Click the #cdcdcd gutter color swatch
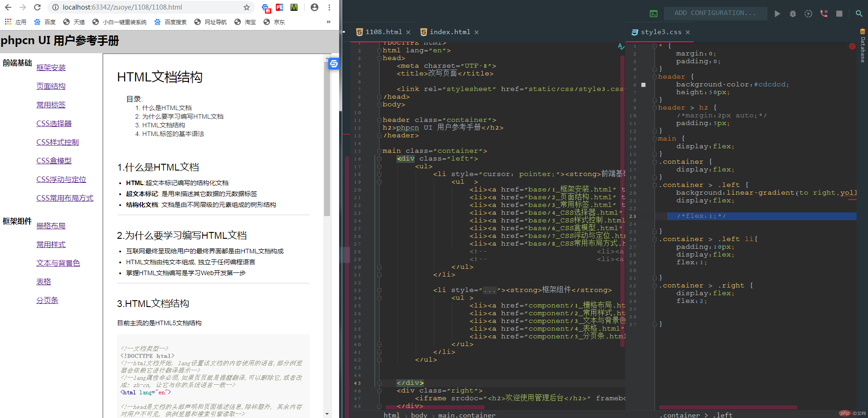Viewport: 868px width, 418px height. 643,85
